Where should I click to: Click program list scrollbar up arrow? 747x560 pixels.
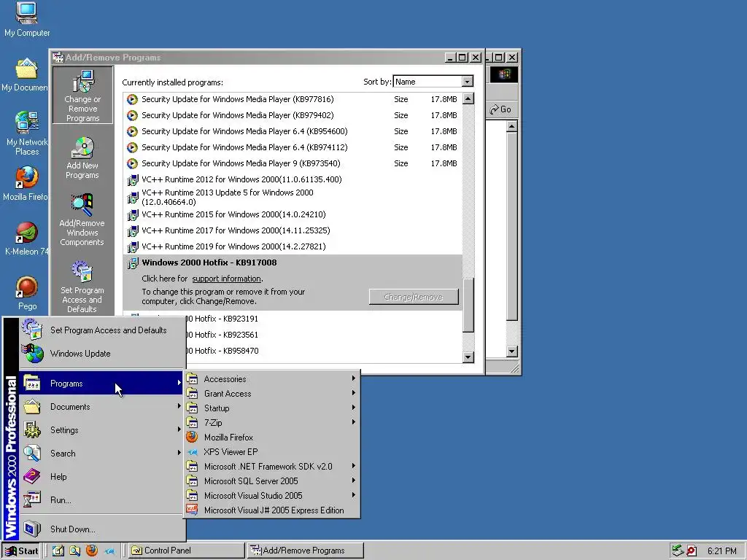tap(468, 98)
